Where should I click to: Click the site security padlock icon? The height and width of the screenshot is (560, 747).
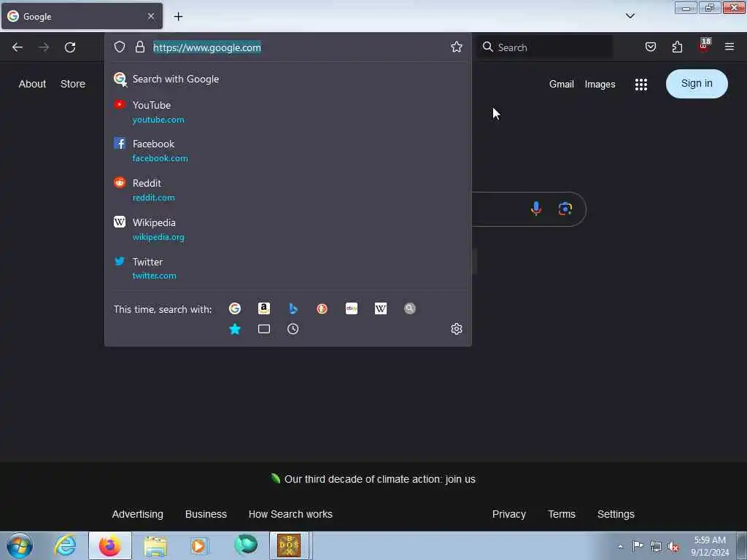pos(139,47)
